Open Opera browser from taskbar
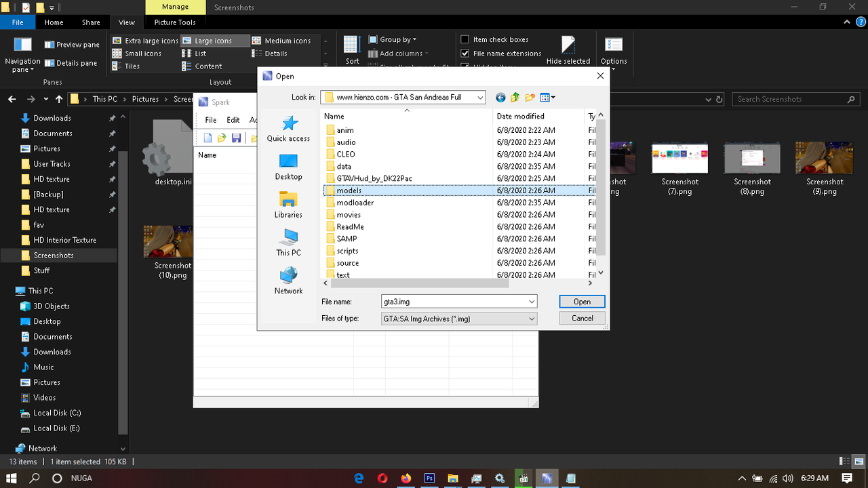The height and width of the screenshot is (488, 868). click(x=382, y=478)
